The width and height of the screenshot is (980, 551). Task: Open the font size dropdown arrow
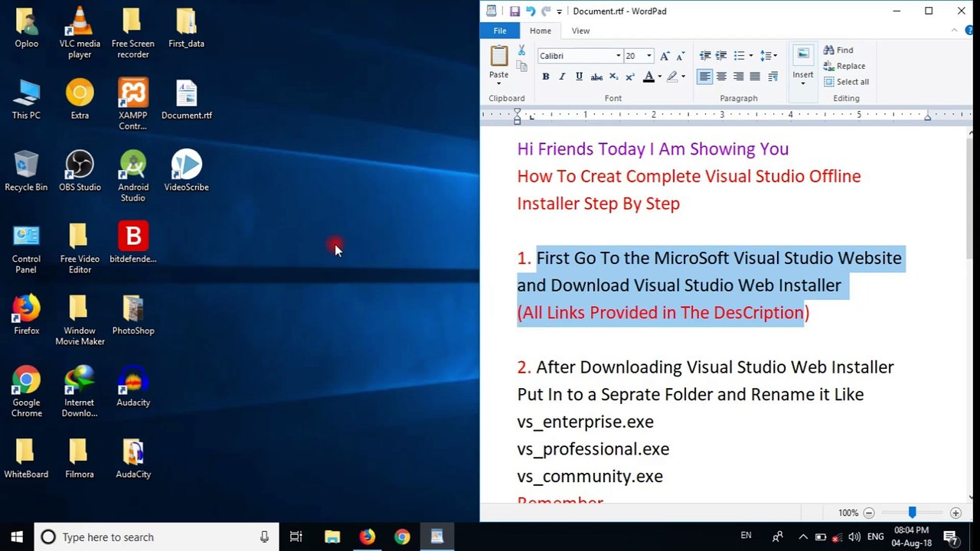pyautogui.click(x=649, y=56)
